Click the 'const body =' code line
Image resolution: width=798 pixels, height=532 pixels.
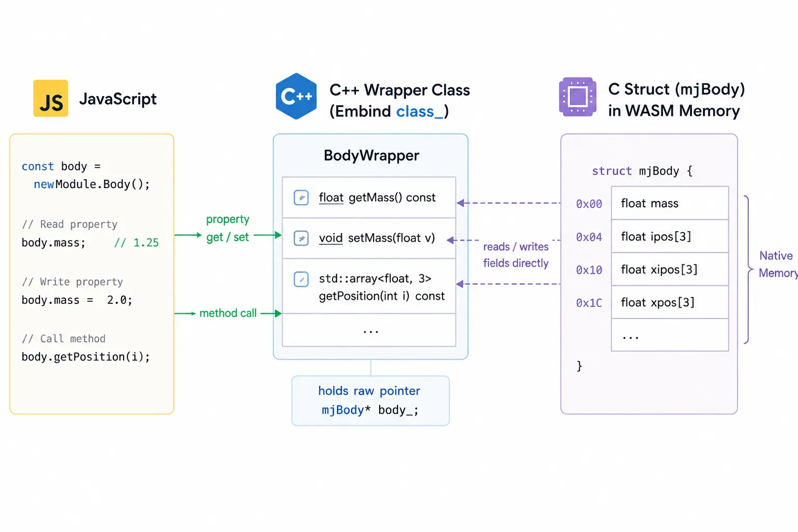[x=61, y=166]
